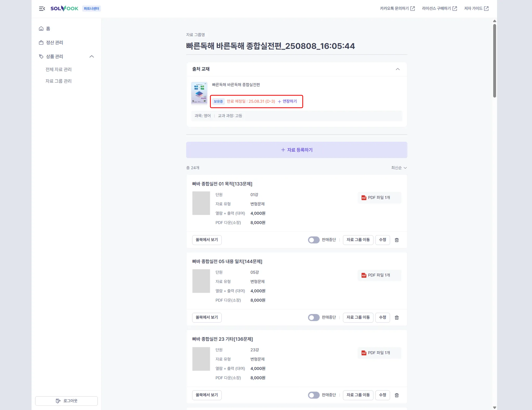Open PDF 파일 1개 for 01 목적
The width and height of the screenshot is (532, 410).
(x=379, y=198)
